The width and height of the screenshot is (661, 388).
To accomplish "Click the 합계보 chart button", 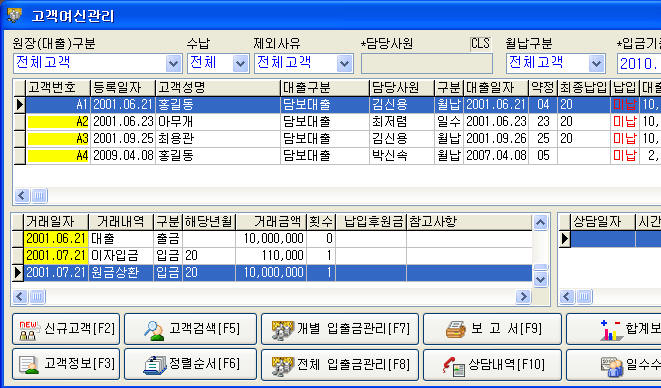I will coord(614,329).
